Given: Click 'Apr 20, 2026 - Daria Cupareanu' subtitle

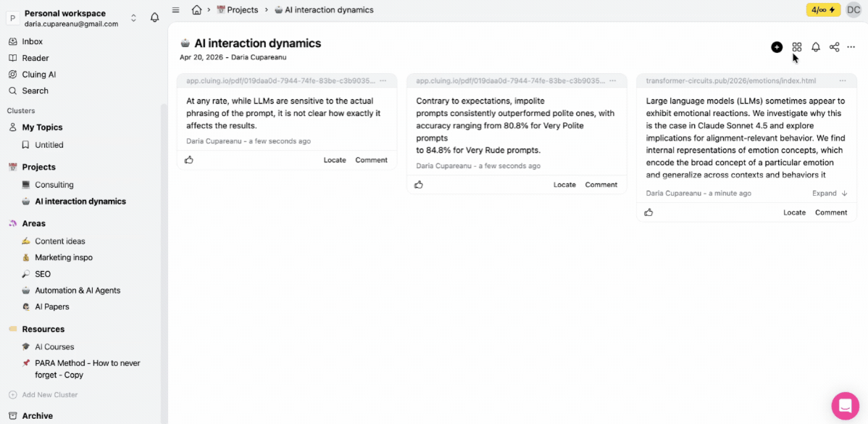Looking at the screenshot, I should pos(233,57).
